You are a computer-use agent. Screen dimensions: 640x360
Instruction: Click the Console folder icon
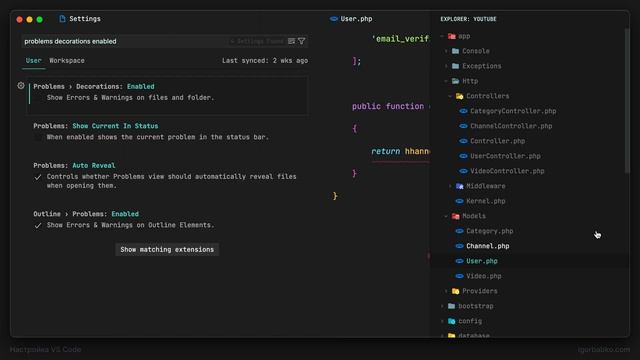pyautogui.click(x=456, y=51)
